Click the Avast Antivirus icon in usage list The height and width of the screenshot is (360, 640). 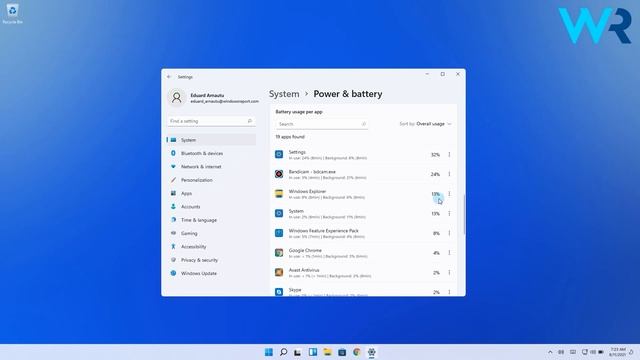tap(279, 272)
